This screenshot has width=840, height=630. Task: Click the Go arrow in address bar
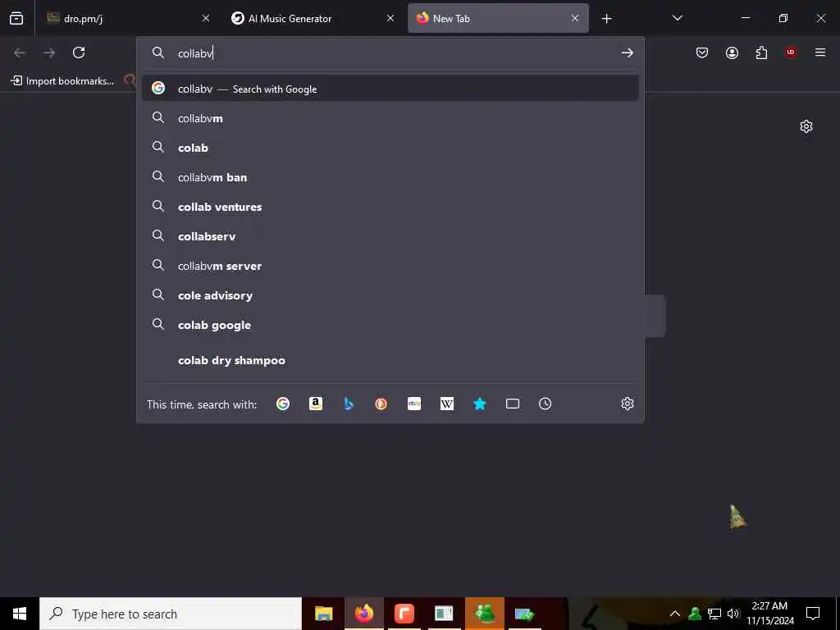tap(628, 53)
